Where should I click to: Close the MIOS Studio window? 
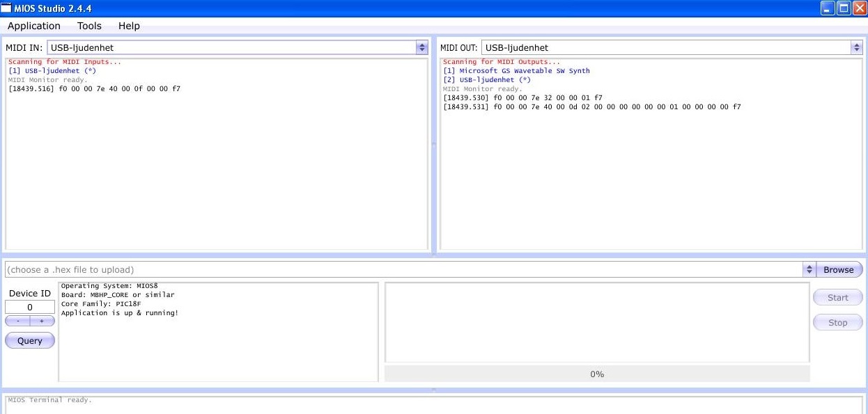tap(859, 8)
